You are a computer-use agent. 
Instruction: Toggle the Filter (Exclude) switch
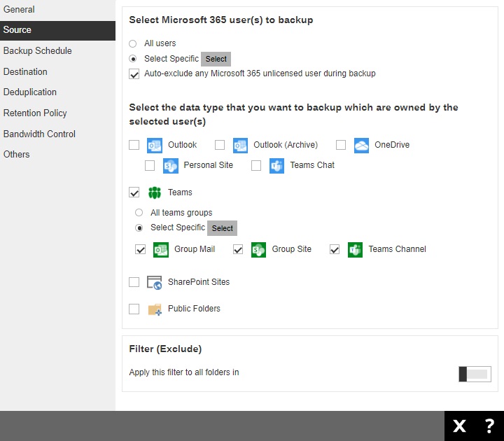[475, 374]
